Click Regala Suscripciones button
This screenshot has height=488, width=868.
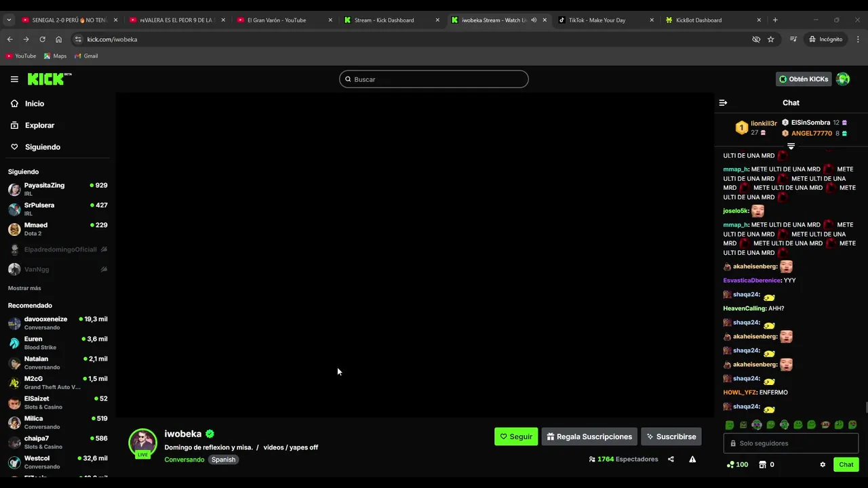click(x=589, y=436)
